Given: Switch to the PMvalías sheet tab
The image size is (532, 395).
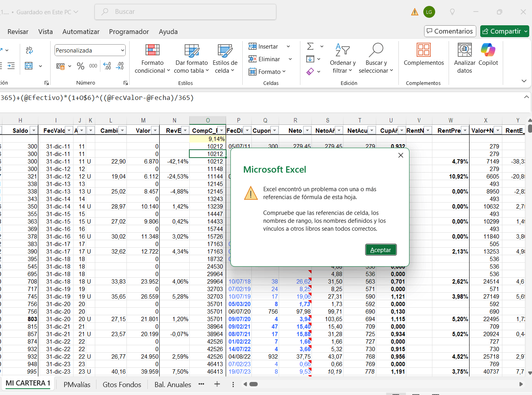Looking at the screenshot, I should pos(77,384).
